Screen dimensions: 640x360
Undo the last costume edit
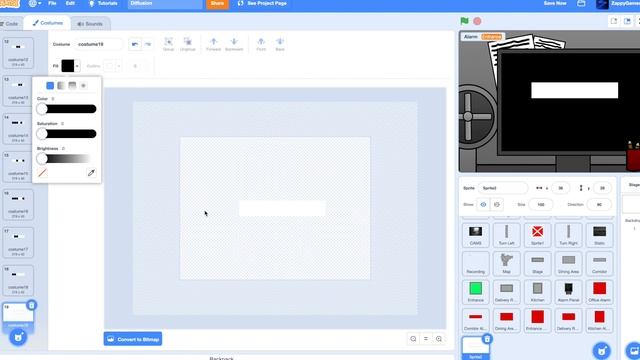[x=135, y=44]
